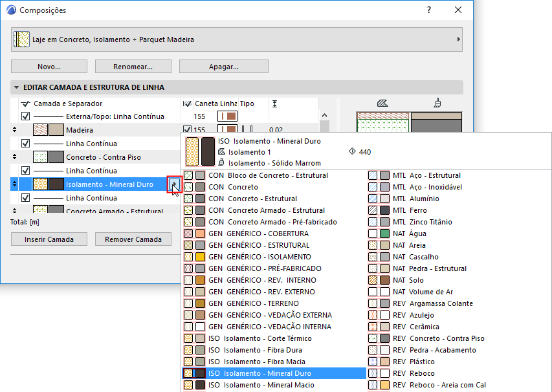This screenshot has height=392, width=552.
Task: Select MTL Alumínio material
Action: 459,199
